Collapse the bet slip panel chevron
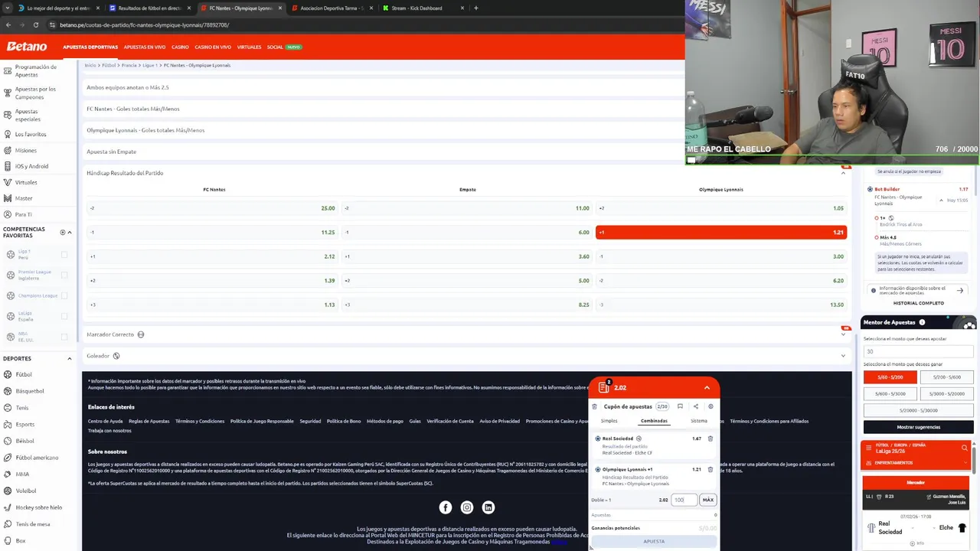Image resolution: width=980 pixels, height=551 pixels. tap(707, 388)
